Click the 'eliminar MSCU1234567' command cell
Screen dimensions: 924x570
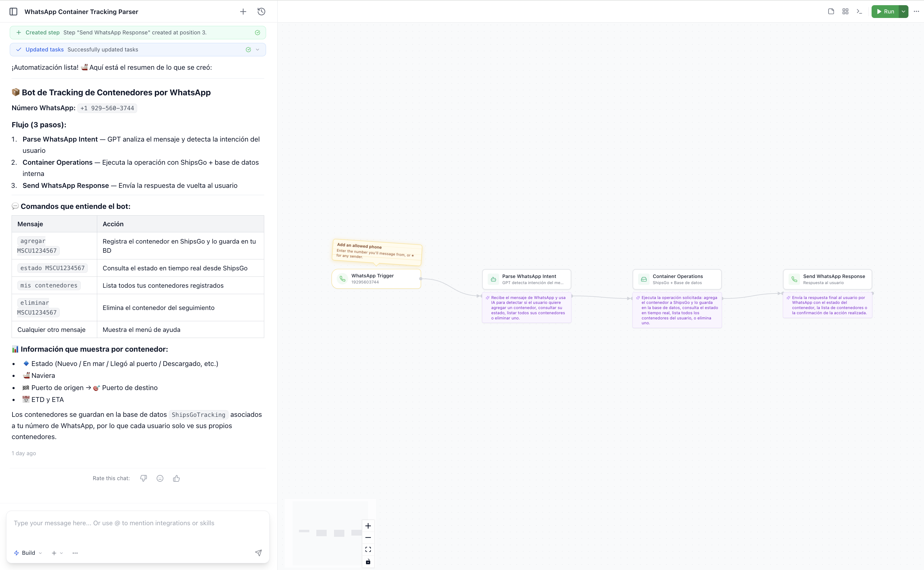click(54, 308)
